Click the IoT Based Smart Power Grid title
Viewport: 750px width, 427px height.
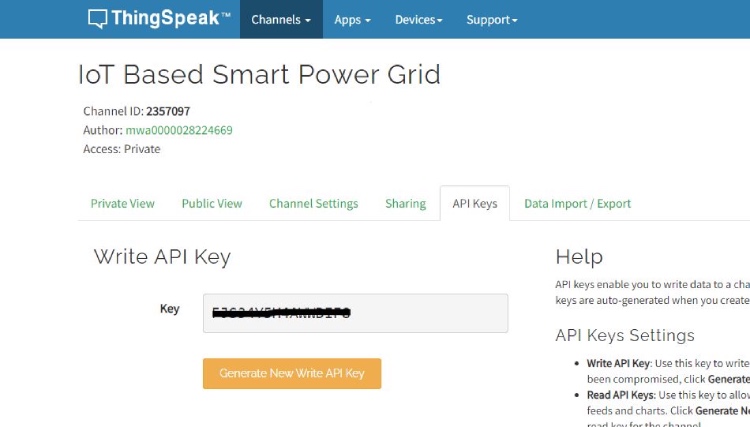pyautogui.click(x=259, y=75)
